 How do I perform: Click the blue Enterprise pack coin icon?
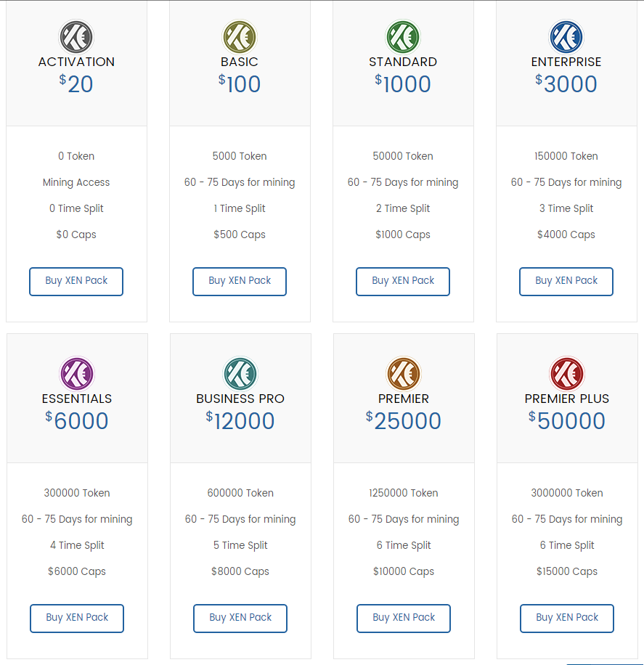566,37
